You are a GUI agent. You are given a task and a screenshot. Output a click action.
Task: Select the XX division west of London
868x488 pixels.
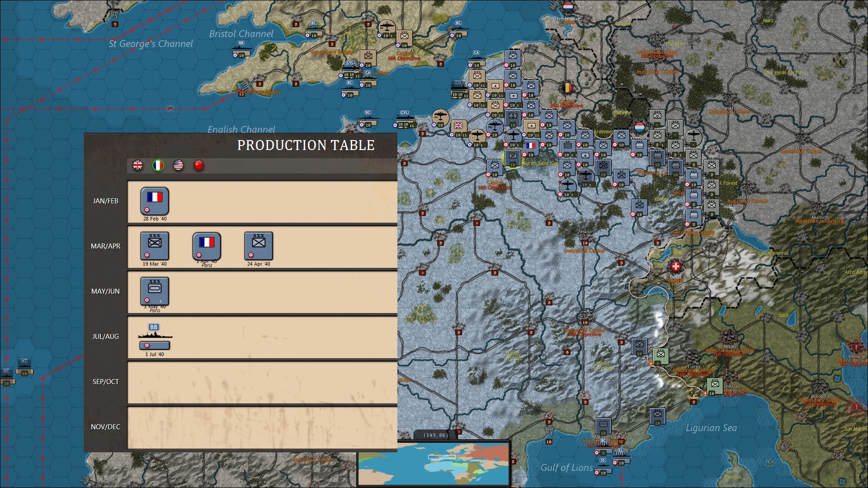[368, 58]
